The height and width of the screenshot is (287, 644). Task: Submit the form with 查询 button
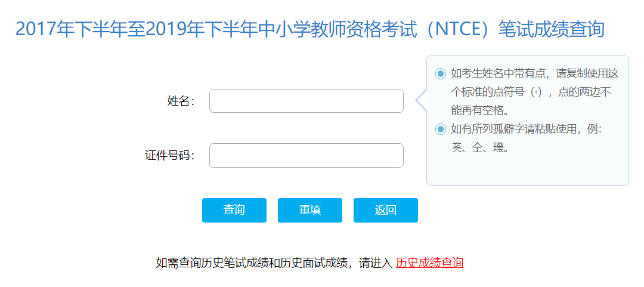point(234,210)
